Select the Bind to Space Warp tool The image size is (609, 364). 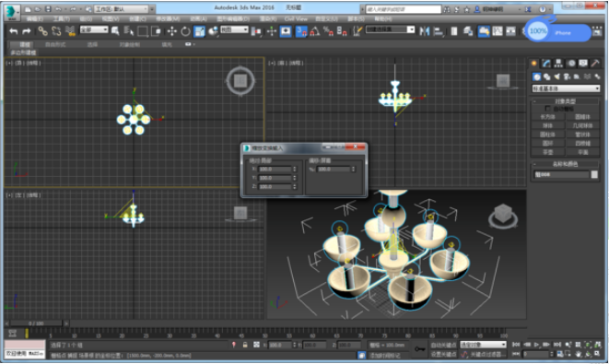pyautogui.click(x=70, y=31)
